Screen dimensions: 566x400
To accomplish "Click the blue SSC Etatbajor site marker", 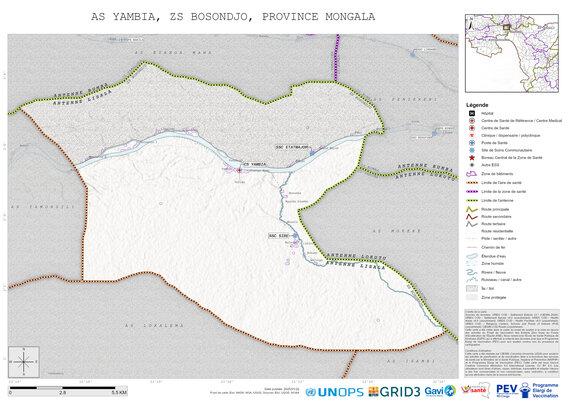I will pos(312,153).
